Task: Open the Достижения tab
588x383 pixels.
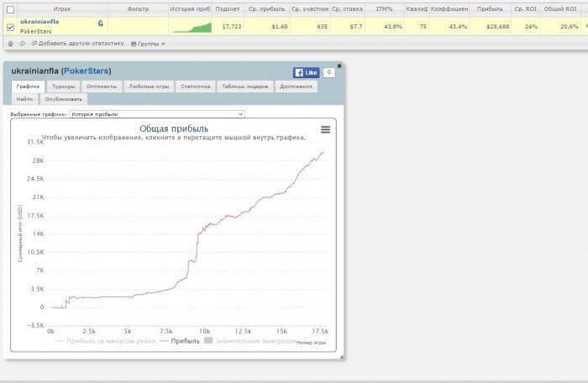Action: pos(296,87)
